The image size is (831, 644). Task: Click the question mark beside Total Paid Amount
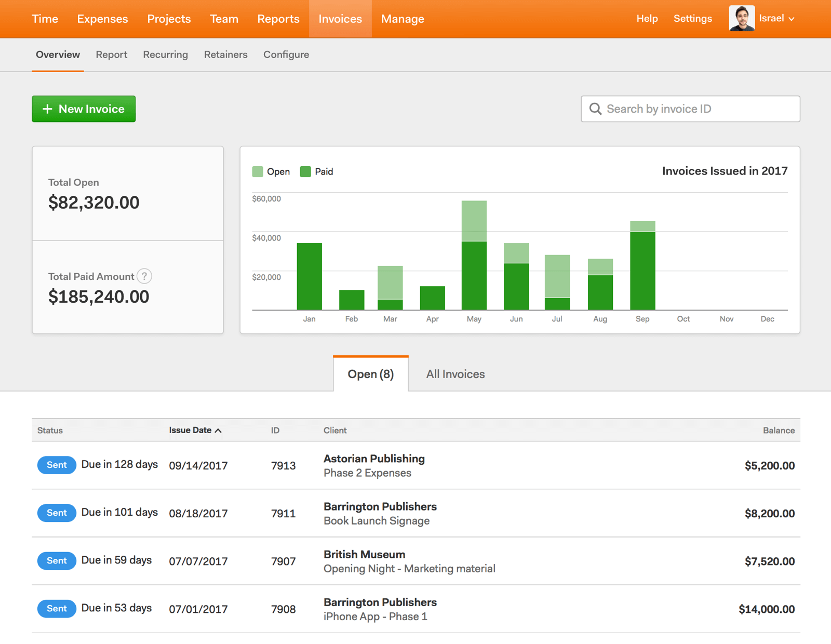tap(144, 276)
